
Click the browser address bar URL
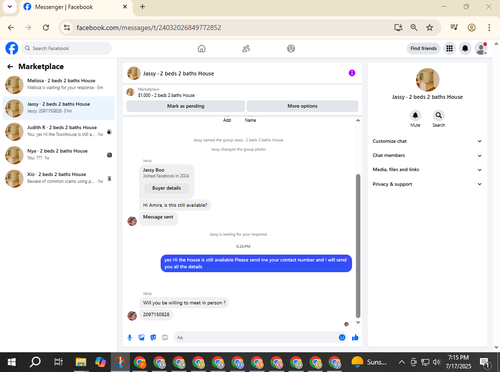click(149, 28)
